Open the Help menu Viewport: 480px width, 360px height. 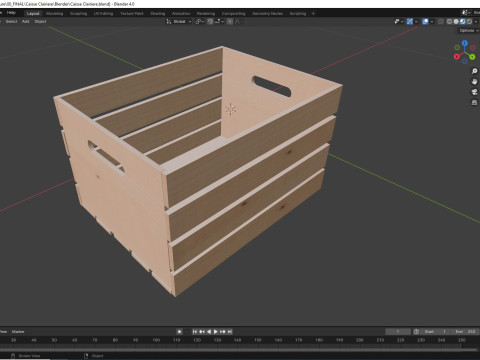coord(11,13)
